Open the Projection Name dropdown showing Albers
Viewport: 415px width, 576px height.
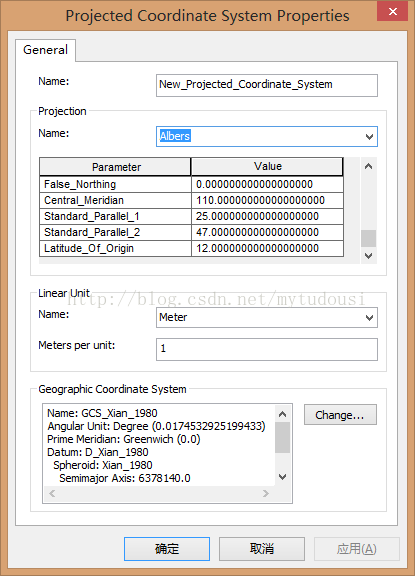point(267,137)
